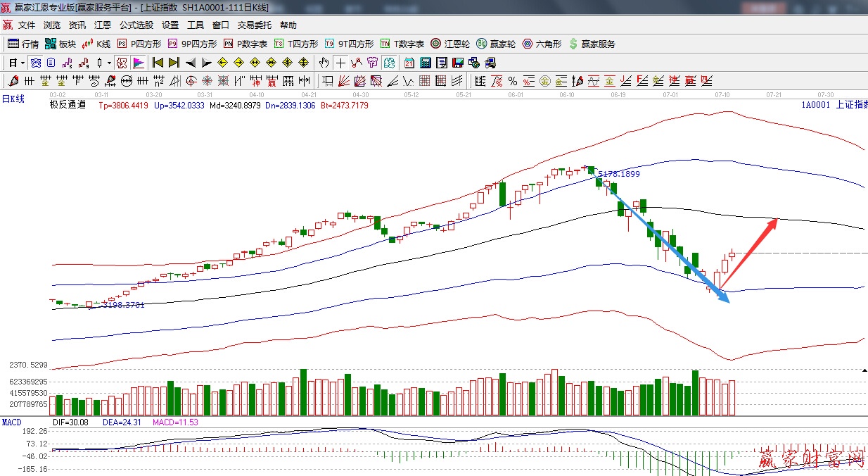Click the 赢家服务 button

tap(592, 44)
